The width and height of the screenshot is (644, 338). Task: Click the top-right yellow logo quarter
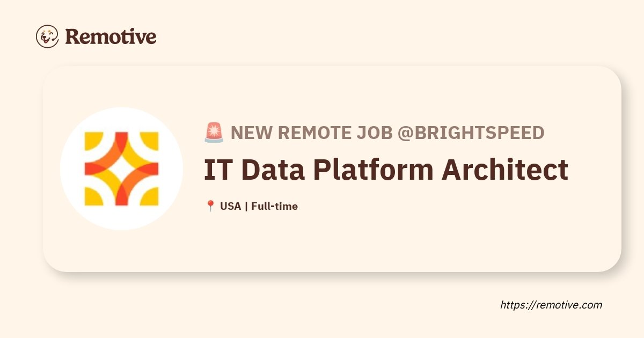coord(150,140)
